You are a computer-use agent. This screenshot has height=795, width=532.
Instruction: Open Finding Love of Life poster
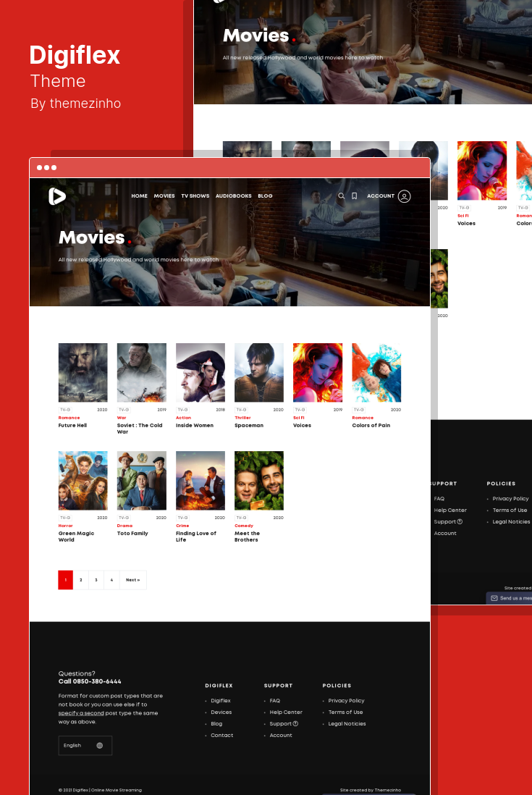200,481
